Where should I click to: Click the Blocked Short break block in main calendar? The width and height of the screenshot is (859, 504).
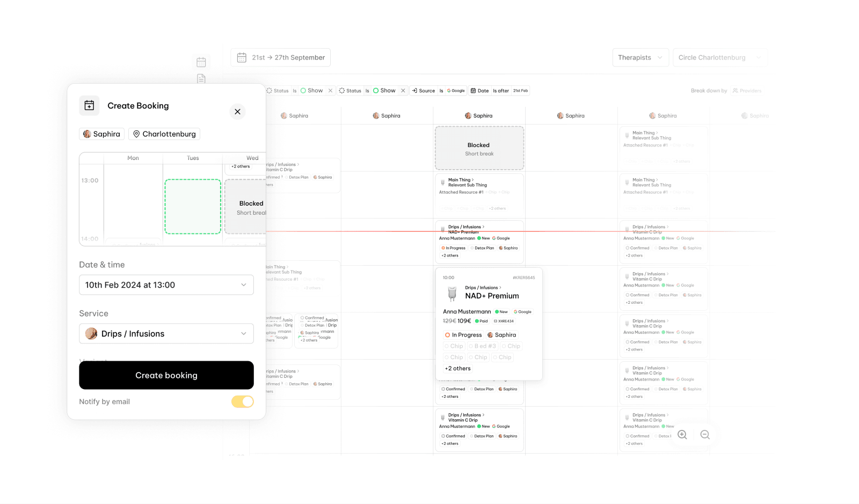point(479,148)
